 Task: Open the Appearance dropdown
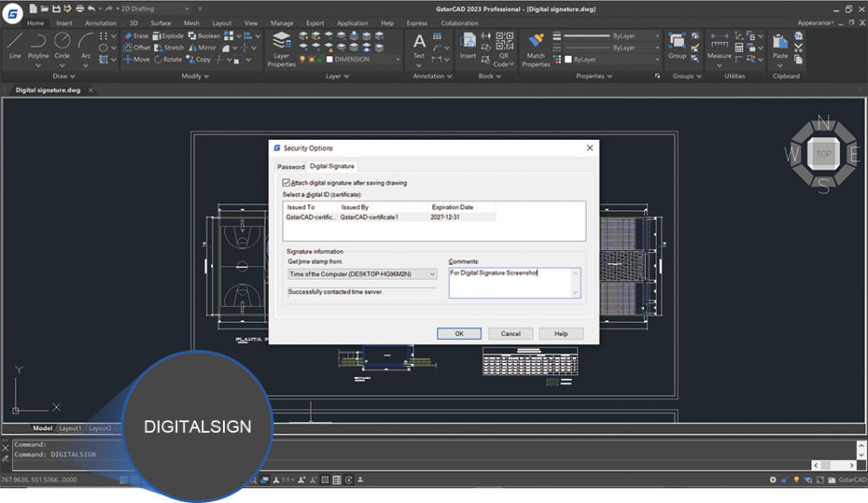tap(815, 23)
